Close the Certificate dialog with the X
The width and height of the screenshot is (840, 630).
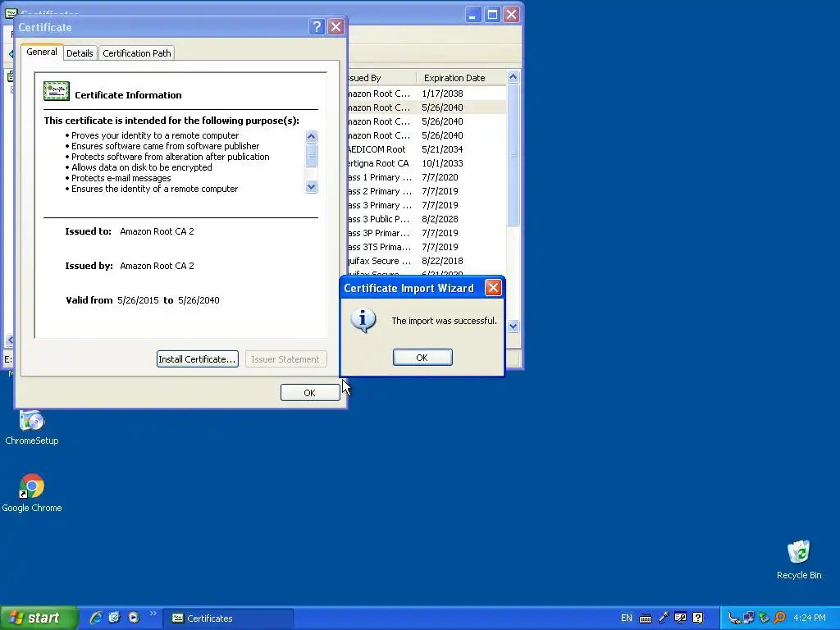[x=336, y=27]
